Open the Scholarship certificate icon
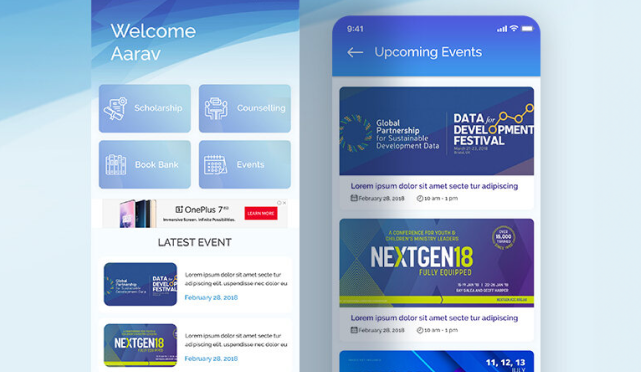Viewport: 641px width, 372px height. click(x=115, y=108)
